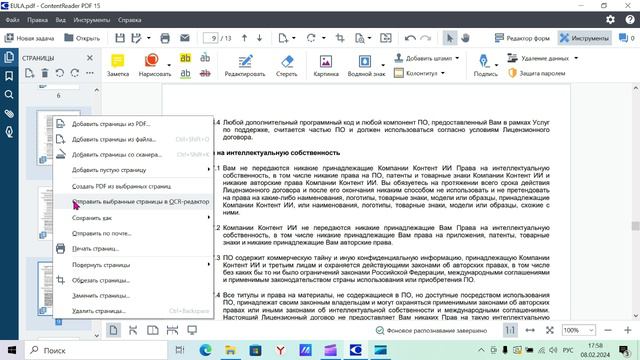Click the Print icon in the toolbar
The height and width of the screenshot is (360, 640).
(165, 38)
